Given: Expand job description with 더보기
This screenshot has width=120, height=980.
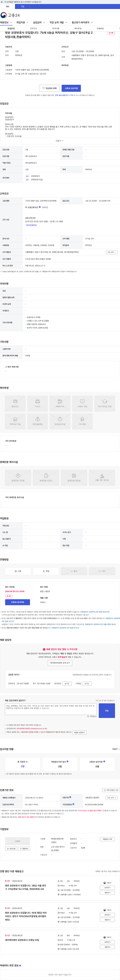Looking at the screenshot, I should pyautogui.click(x=60, y=141).
